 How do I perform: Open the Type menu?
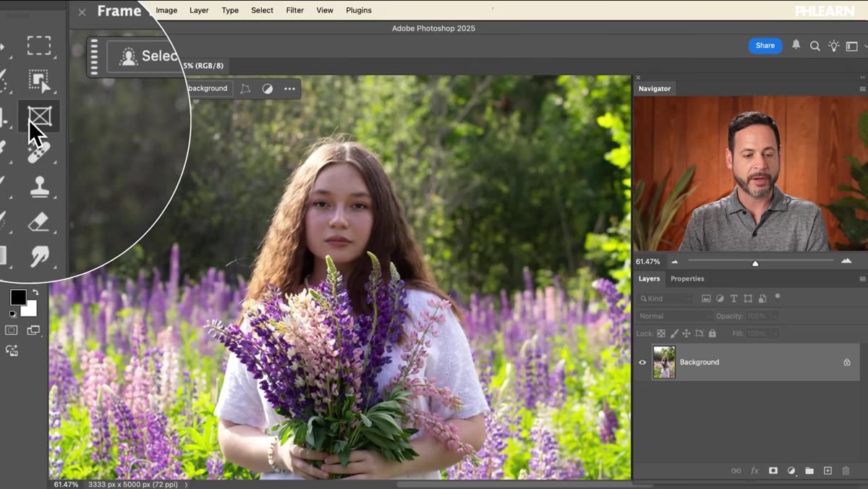[230, 10]
